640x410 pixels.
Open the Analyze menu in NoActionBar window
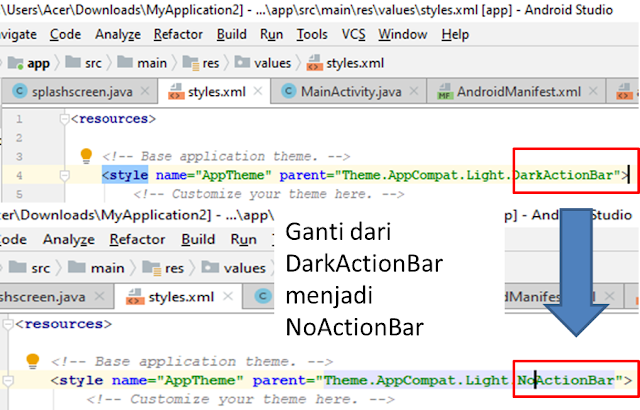[x=69, y=239]
